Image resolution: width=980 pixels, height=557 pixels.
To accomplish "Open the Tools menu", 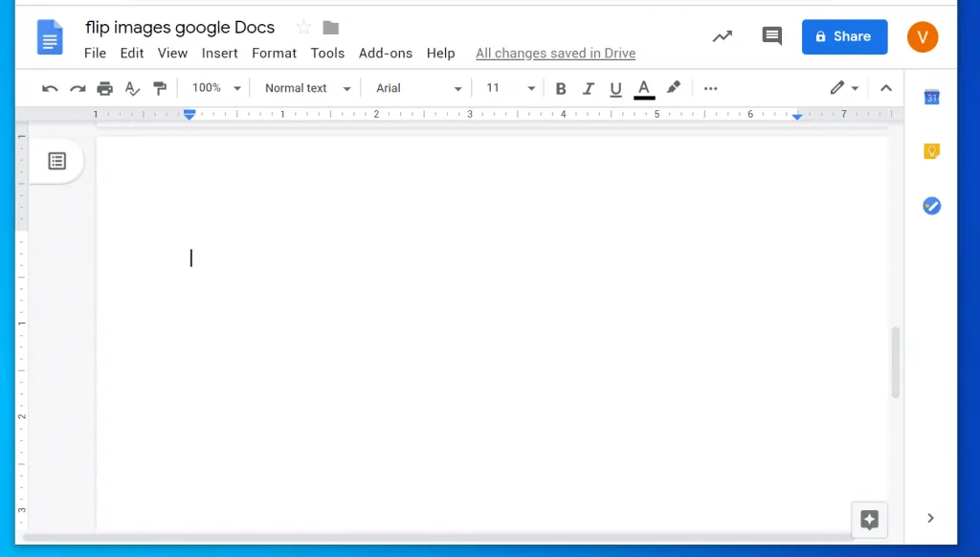I will coord(327,54).
